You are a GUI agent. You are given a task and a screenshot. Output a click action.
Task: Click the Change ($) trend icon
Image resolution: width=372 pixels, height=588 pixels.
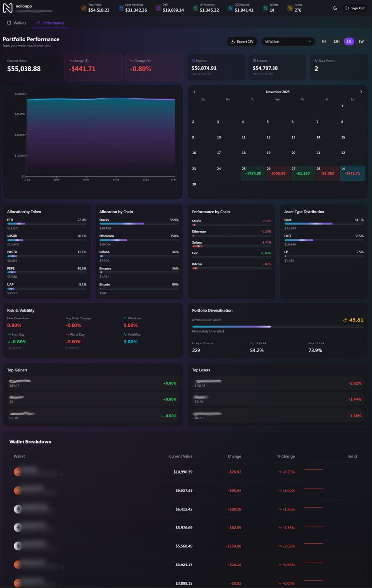pyautogui.click(x=70, y=61)
